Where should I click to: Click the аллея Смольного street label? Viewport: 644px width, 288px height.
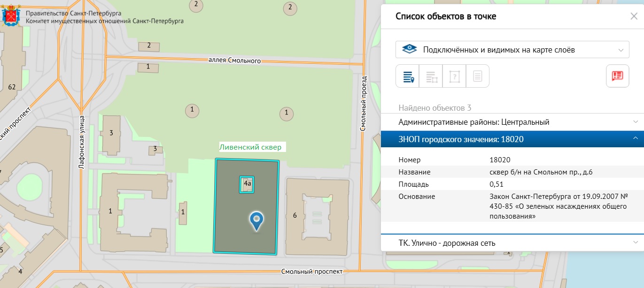(234, 61)
